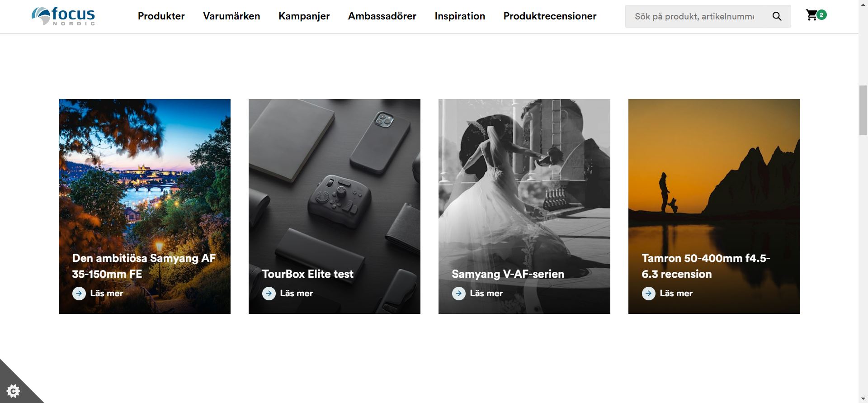This screenshot has height=403, width=868.
Task: Click arrow icon under Samyang V-AF-serien
Action: (x=459, y=294)
